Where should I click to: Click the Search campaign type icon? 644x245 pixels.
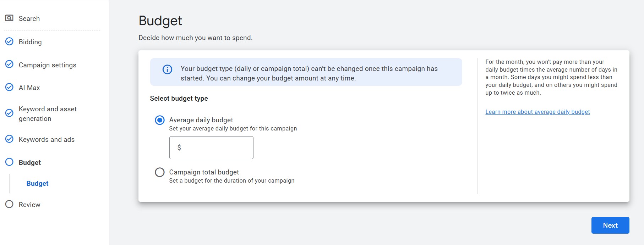(x=9, y=18)
